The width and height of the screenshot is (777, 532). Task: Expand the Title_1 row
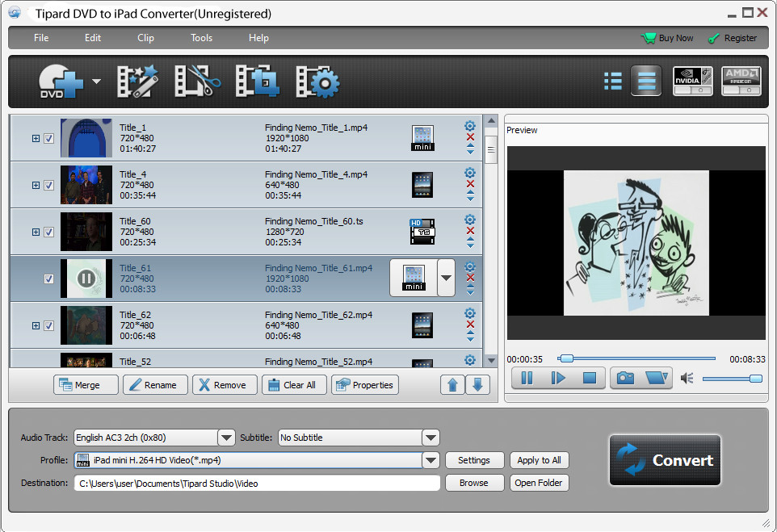point(36,139)
